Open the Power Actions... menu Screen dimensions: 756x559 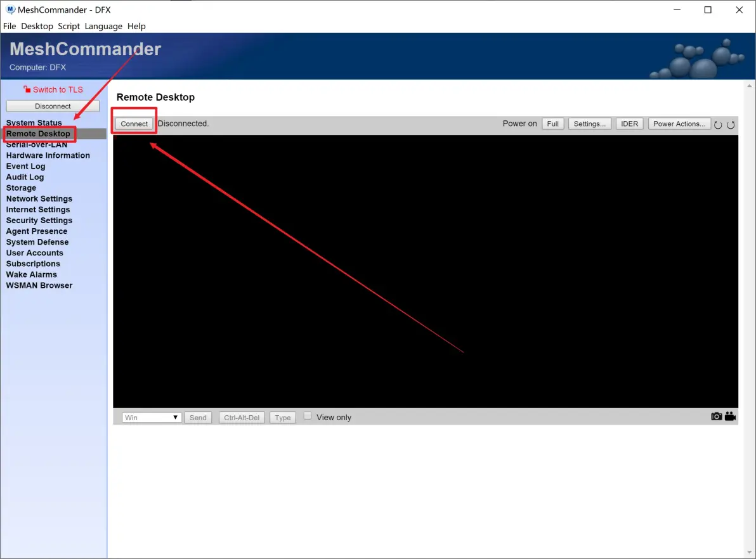coord(679,124)
